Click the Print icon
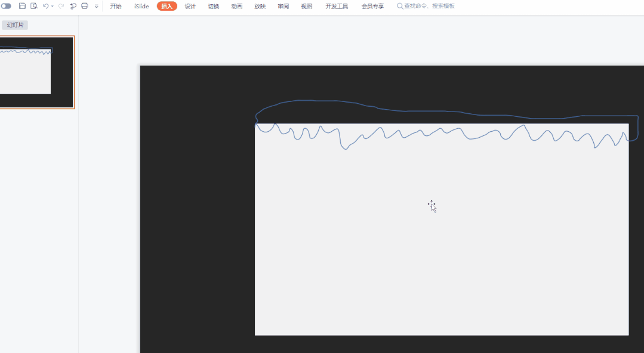The width and height of the screenshot is (644, 353). tap(85, 6)
